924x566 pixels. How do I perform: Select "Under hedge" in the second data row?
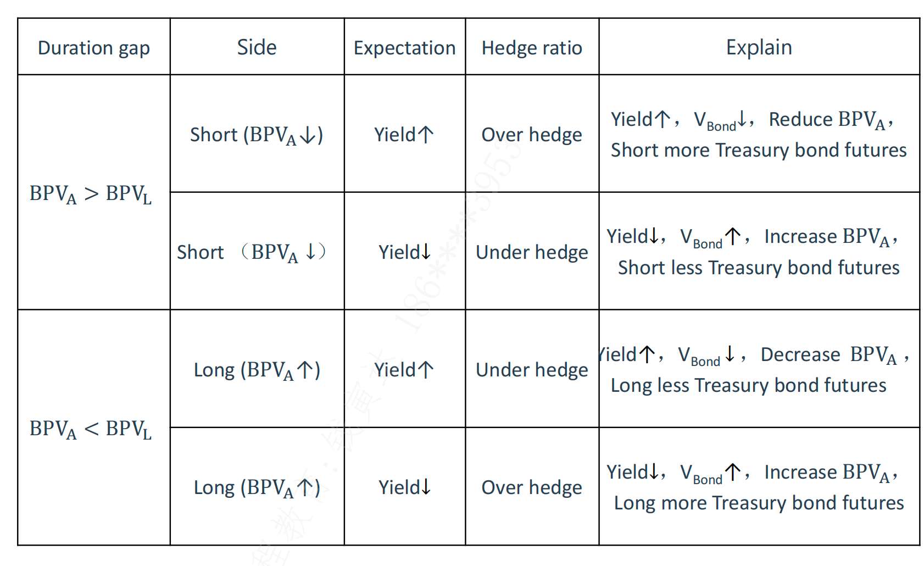tap(531, 252)
